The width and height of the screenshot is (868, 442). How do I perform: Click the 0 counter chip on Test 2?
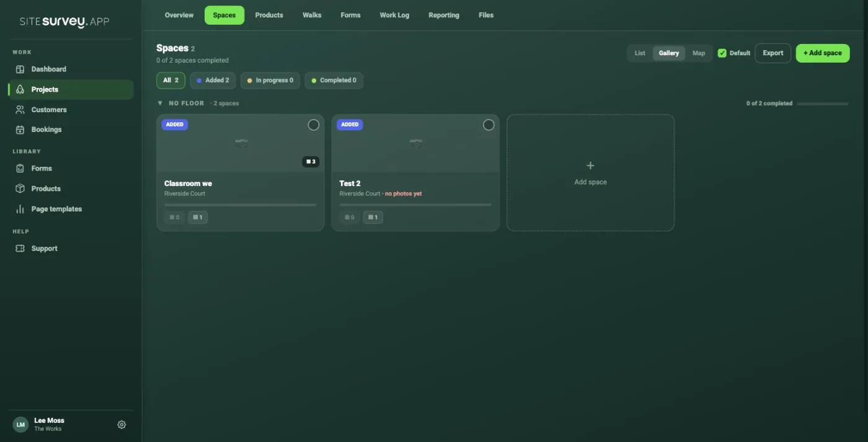click(x=349, y=218)
